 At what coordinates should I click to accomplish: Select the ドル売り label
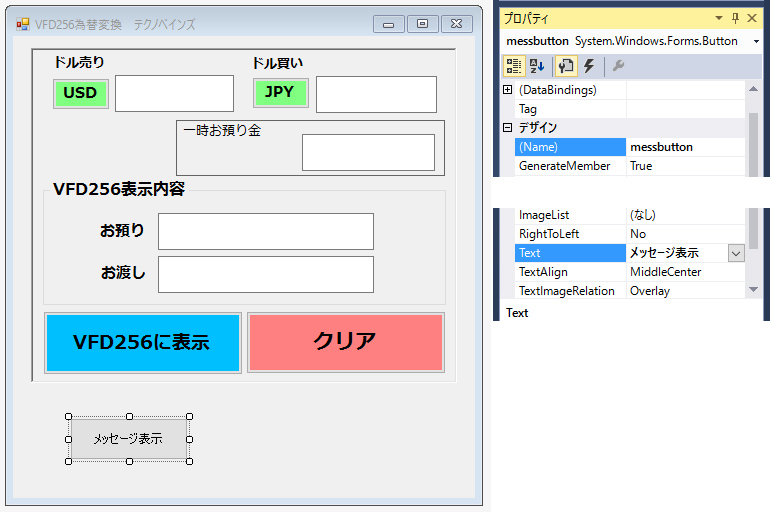point(79,62)
